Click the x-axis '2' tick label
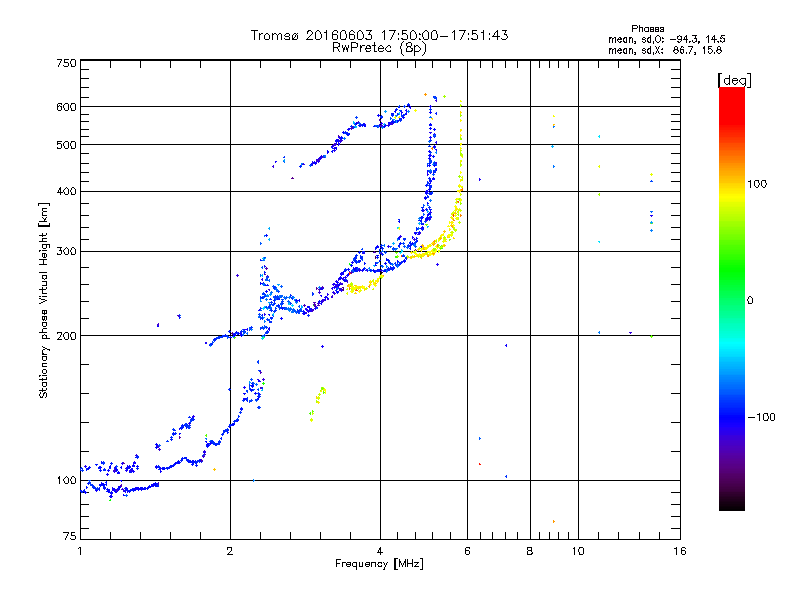The image size is (800, 600). tap(230, 551)
